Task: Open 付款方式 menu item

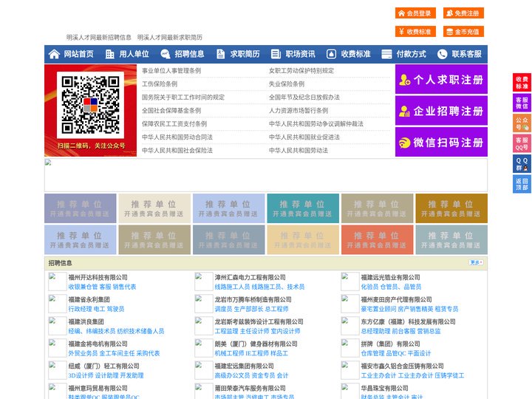Action: tap(412, 54)
